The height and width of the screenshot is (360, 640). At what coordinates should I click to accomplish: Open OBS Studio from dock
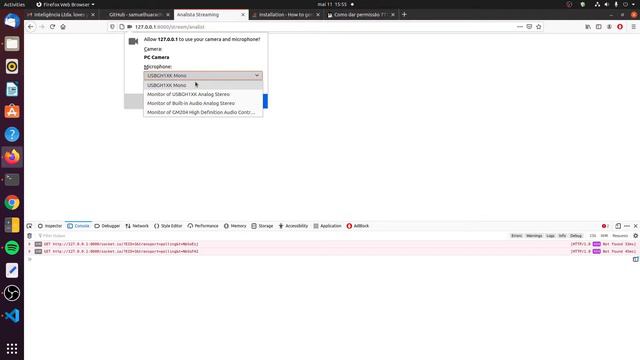point(12,293)
